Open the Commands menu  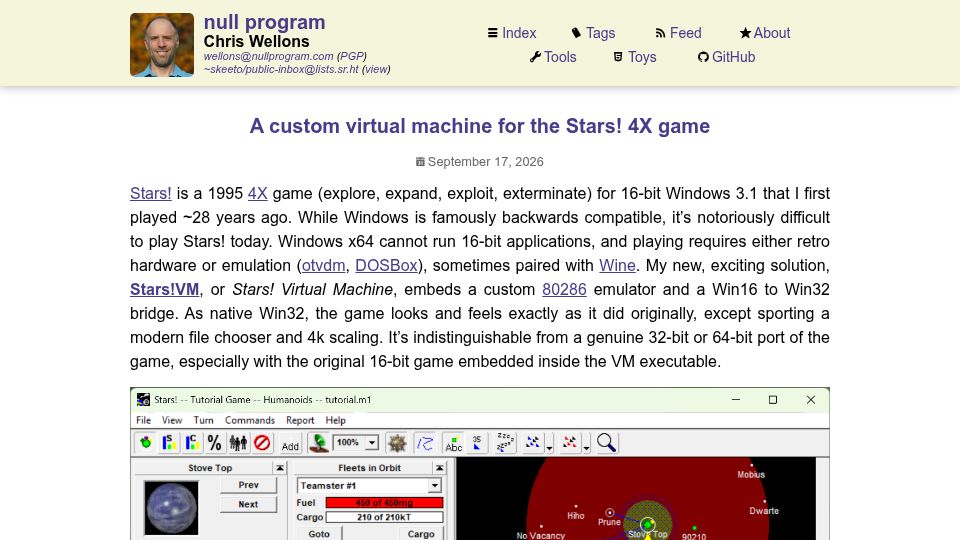[250, 420]
